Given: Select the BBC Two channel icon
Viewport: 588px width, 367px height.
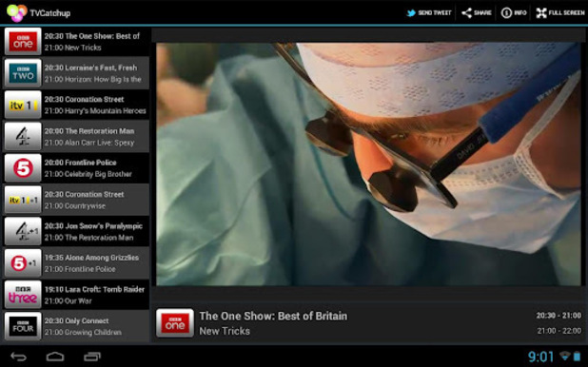Looking at the screenshot, I should (23, 72).
